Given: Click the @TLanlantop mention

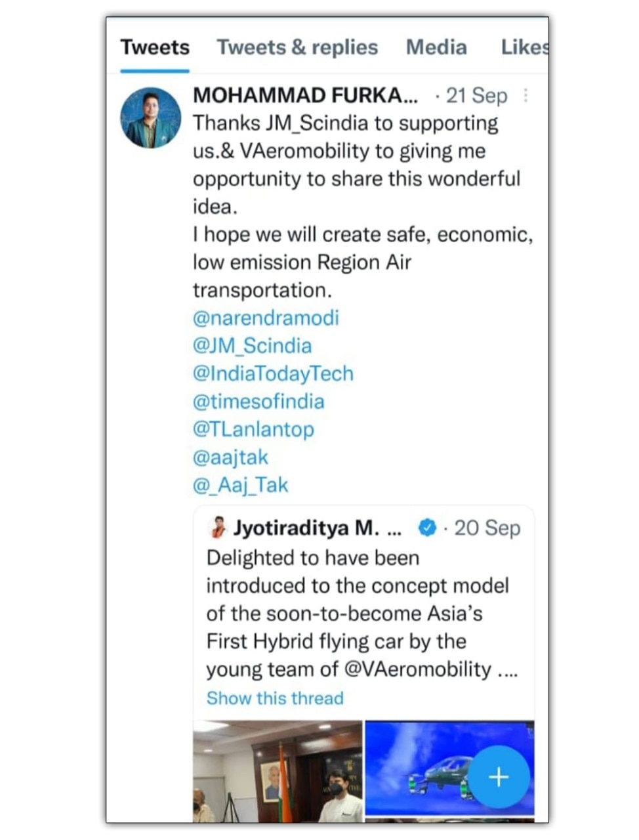Looking at the screenshot, I should coord(253,429).
